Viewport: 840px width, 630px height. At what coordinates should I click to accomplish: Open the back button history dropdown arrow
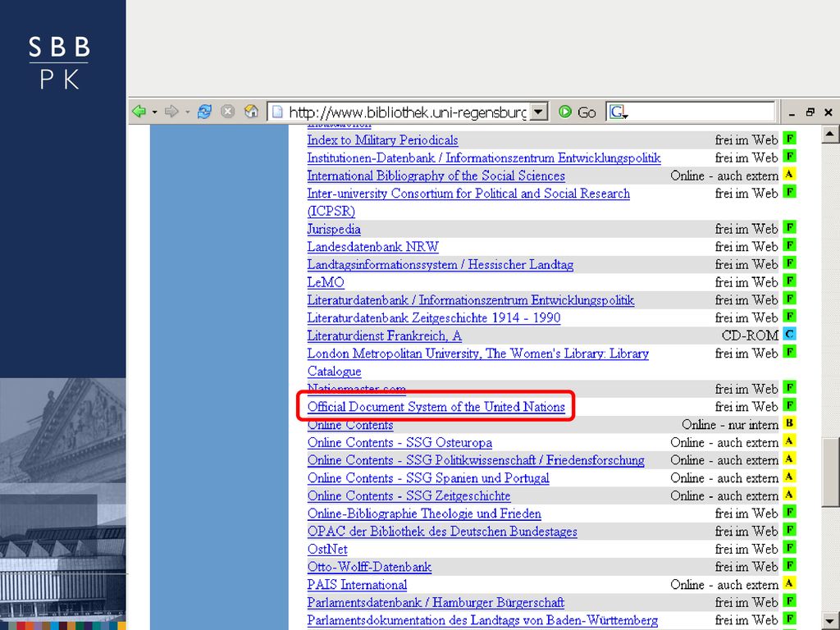154,112
